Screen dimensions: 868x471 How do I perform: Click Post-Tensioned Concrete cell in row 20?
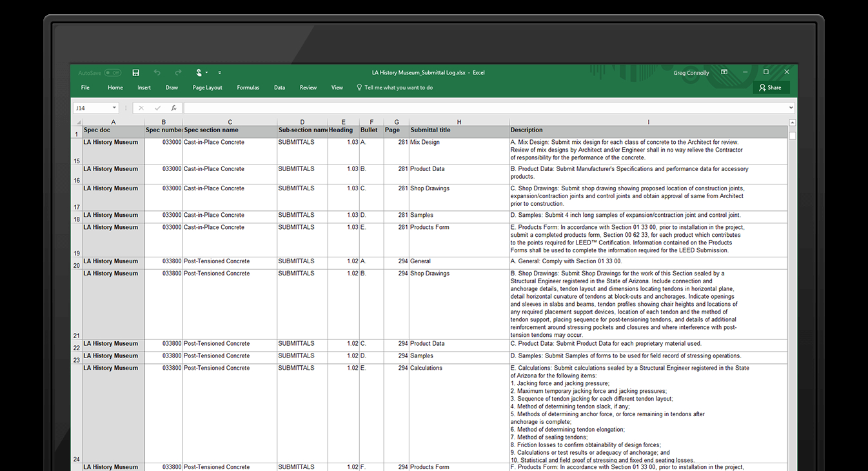tap(230, 263)
